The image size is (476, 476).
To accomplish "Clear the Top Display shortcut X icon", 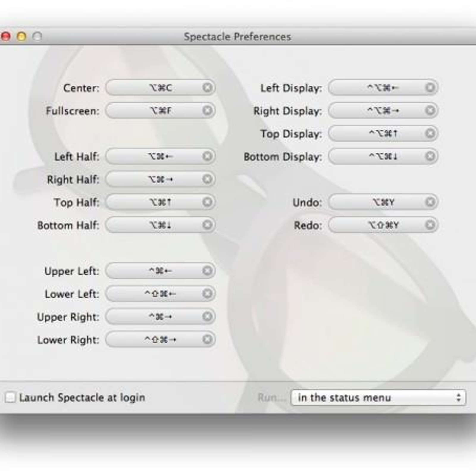I will pyautogui.click(x=430, y=133).
